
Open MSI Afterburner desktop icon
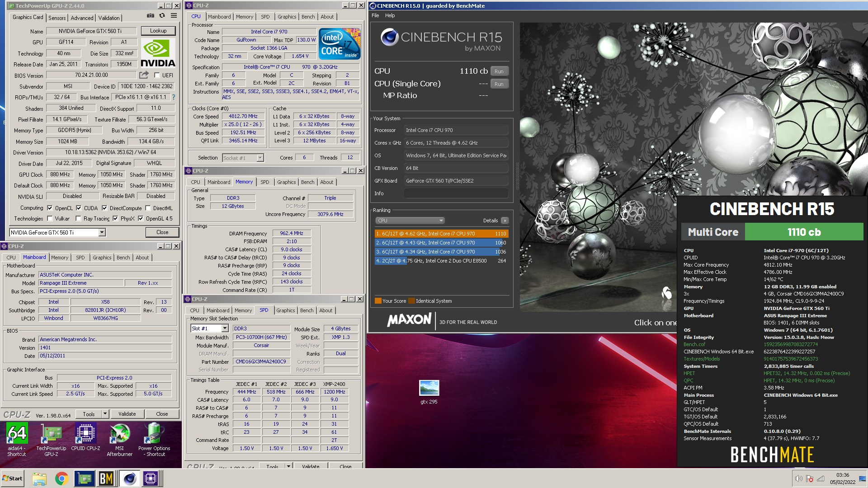point(120,439)
